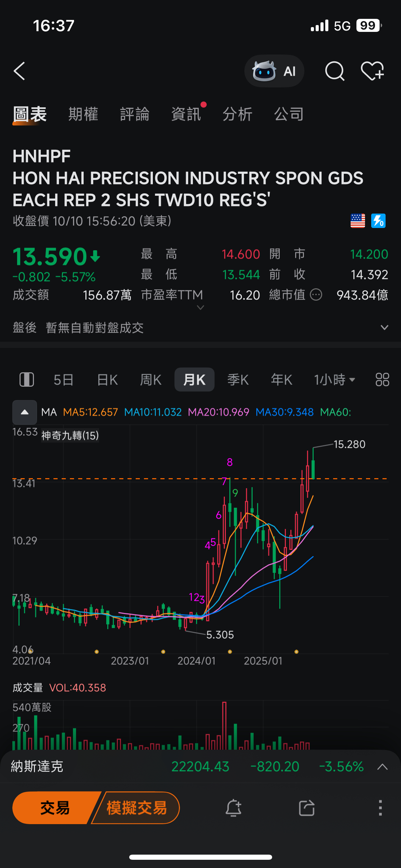Open the 評論 tab

click(135, 114)
